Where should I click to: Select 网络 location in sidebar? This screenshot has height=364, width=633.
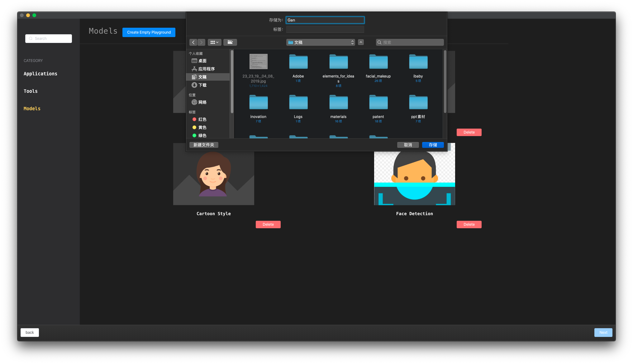pyautogui.click(x=202, y=102)
